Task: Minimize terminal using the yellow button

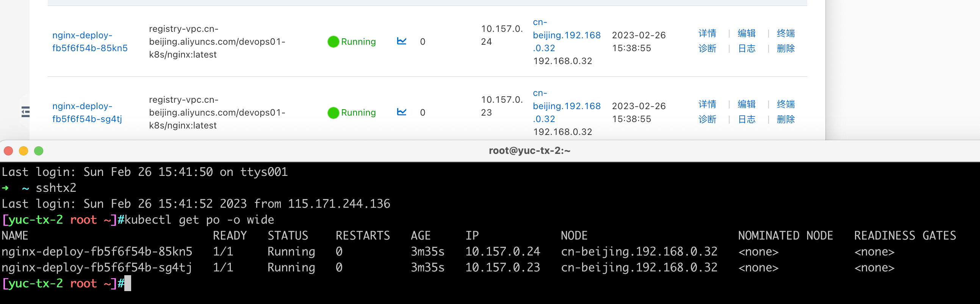Action: (x=23, y=151)
